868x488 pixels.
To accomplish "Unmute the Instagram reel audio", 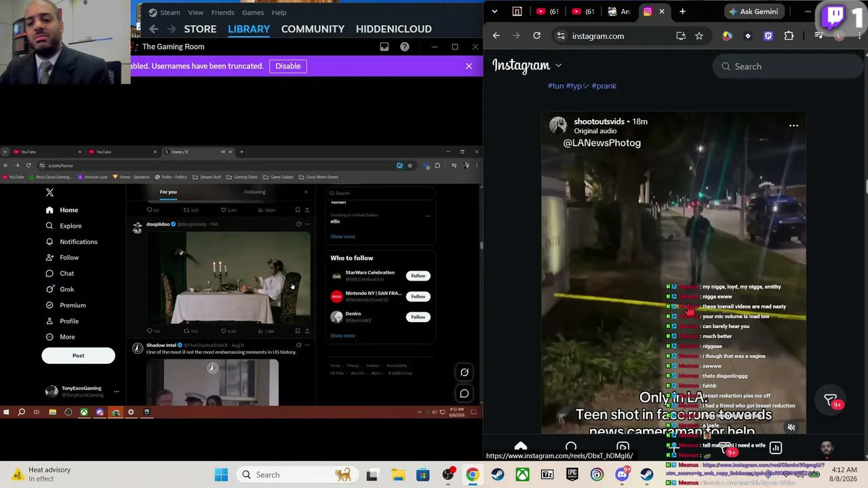I will tap(791, 427).
